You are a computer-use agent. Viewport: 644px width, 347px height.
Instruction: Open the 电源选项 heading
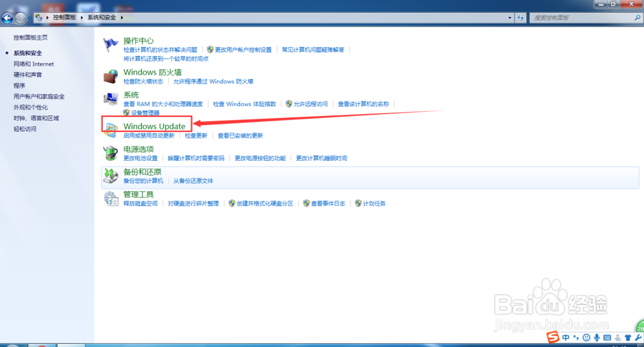(138, 149)
